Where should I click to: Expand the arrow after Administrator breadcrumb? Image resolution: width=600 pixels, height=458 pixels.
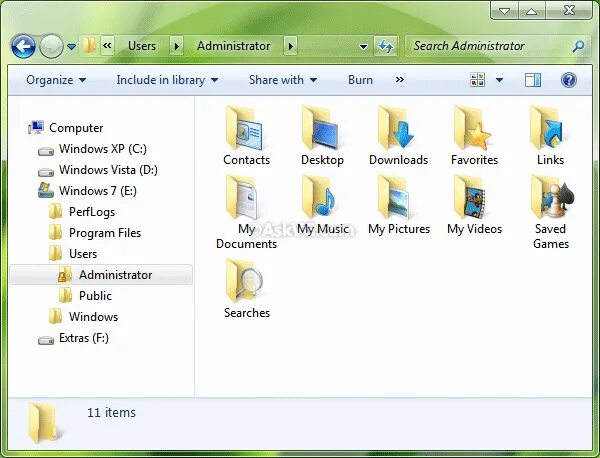coord(290,46)
